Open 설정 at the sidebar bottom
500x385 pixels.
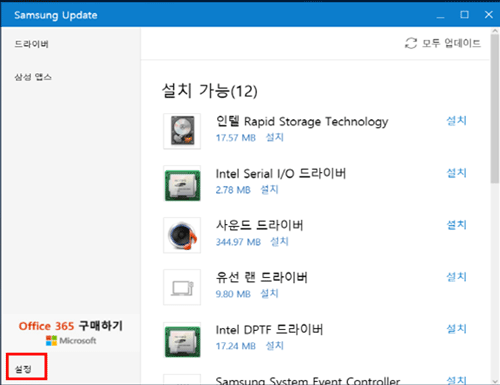pyautogui.click(x=23, y=369)
